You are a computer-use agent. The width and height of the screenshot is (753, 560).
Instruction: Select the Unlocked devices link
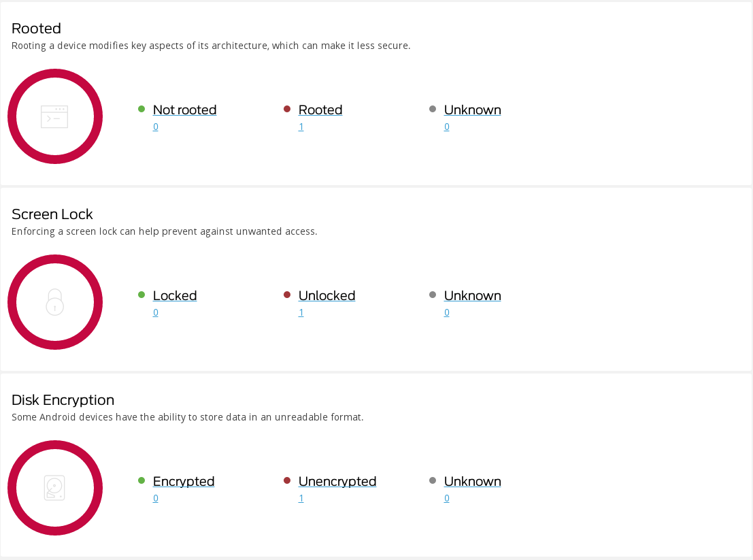click(327, 296)
